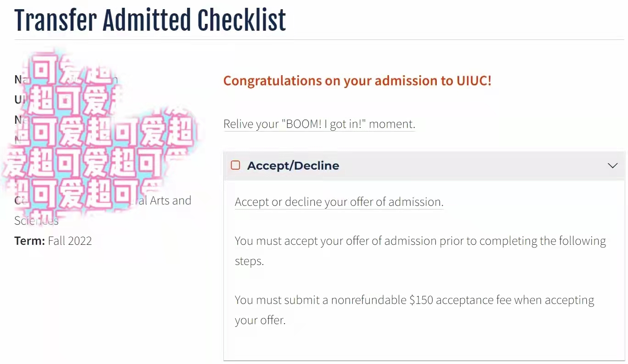628x364 pixels.
Task: Click the partially hidden "Sciences" text
Action: pyautogui.click(x=36, y=221)
